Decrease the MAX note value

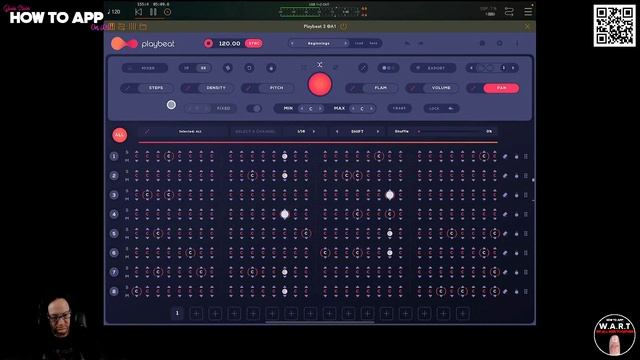coord(353,109)
